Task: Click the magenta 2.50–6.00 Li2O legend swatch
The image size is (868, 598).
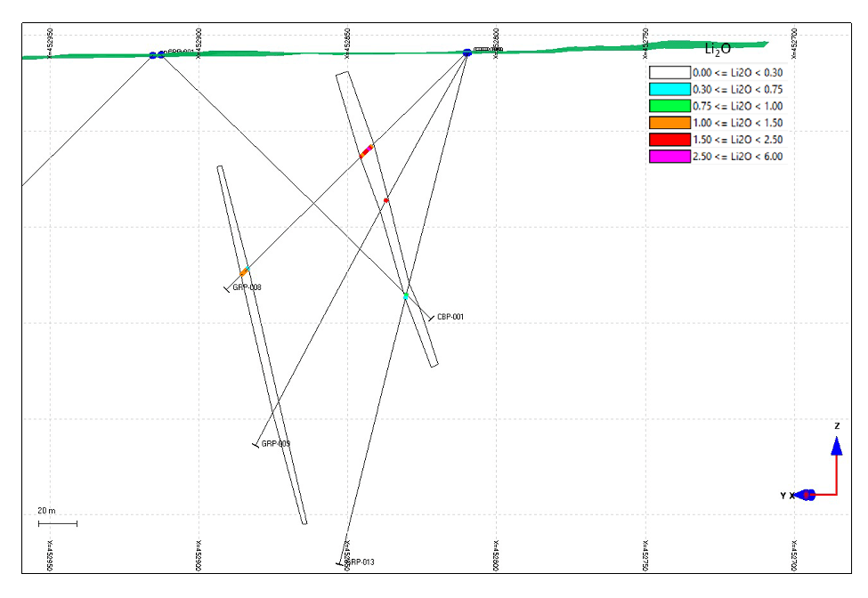Action: tap(669, 157)
